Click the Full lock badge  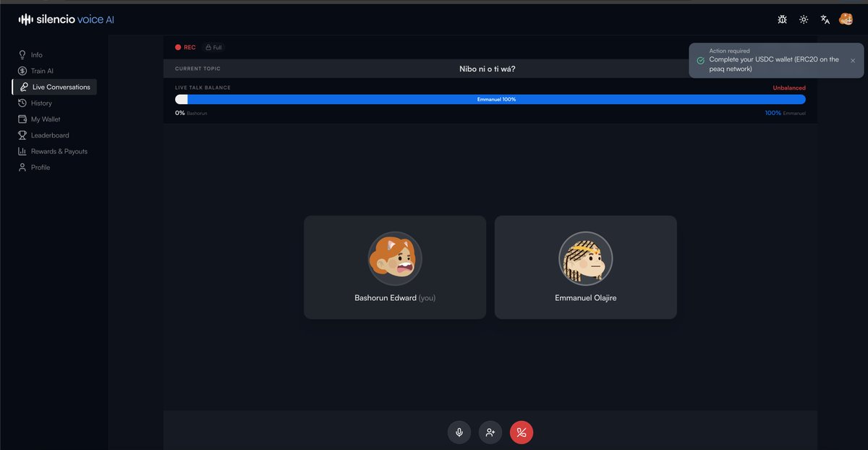tap(213, 47)
